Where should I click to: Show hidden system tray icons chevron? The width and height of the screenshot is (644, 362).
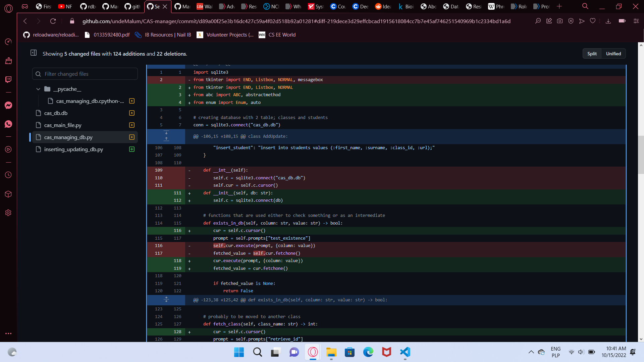click(x=531, y=352)
